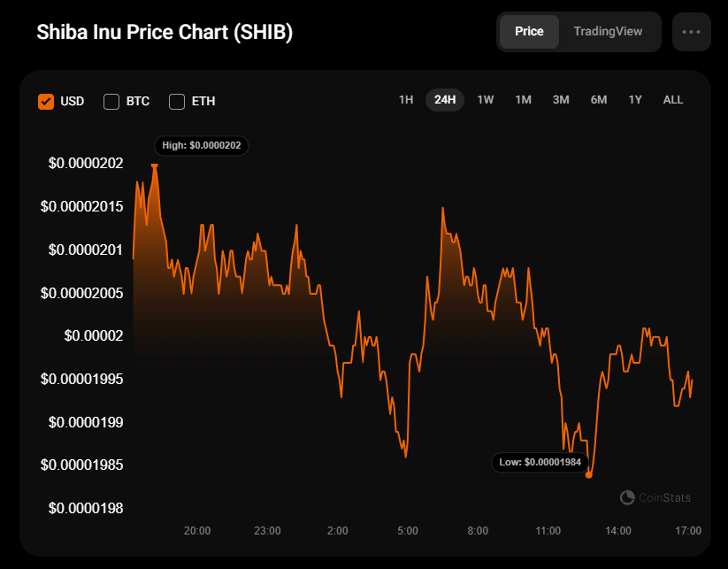Select the Price chart tab
Viewport: 728px width, 569px height.
pos(529,31)
